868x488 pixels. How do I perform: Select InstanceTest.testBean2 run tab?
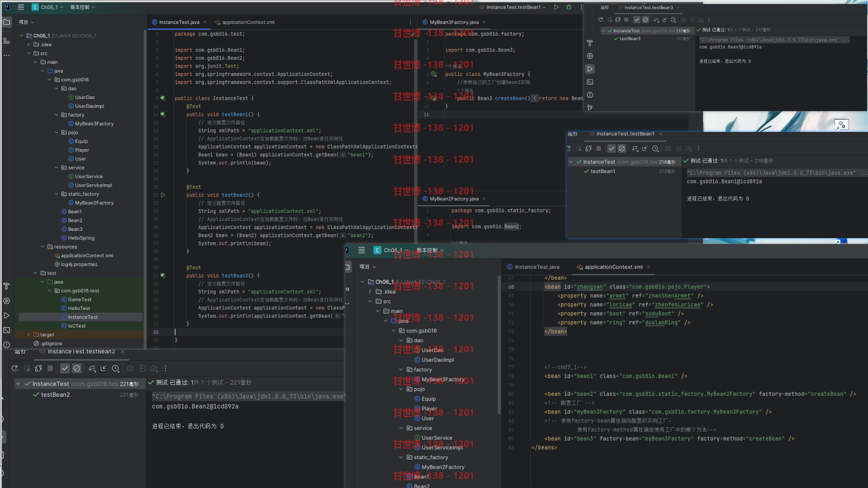point(81,352)
